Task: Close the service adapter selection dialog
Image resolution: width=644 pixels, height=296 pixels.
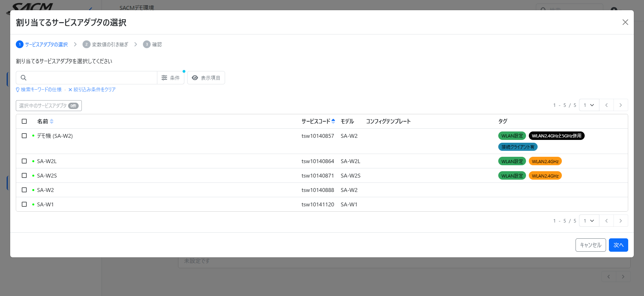Action: (x=625, y=22)
